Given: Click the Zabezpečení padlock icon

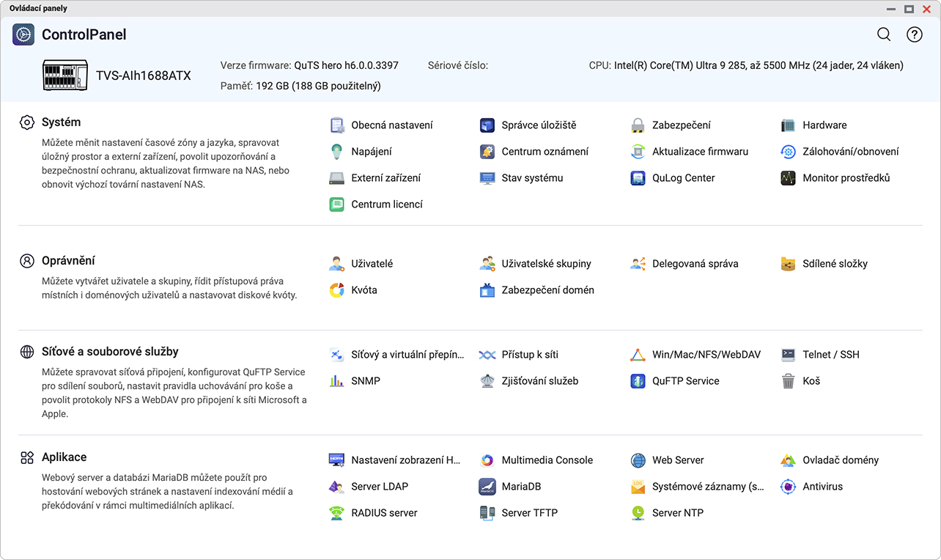Looking at the screenshot, I should [638, 125].
